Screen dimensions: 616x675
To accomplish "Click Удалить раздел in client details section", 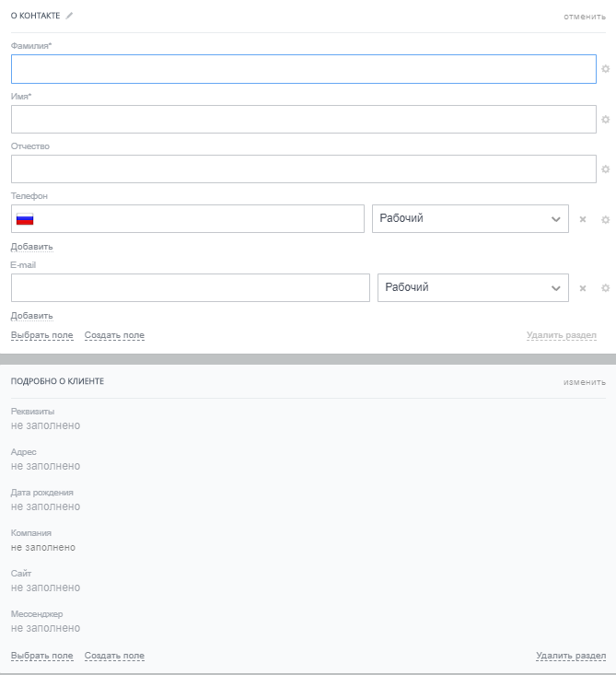I will pyautogui.click(x=571, y=656).
